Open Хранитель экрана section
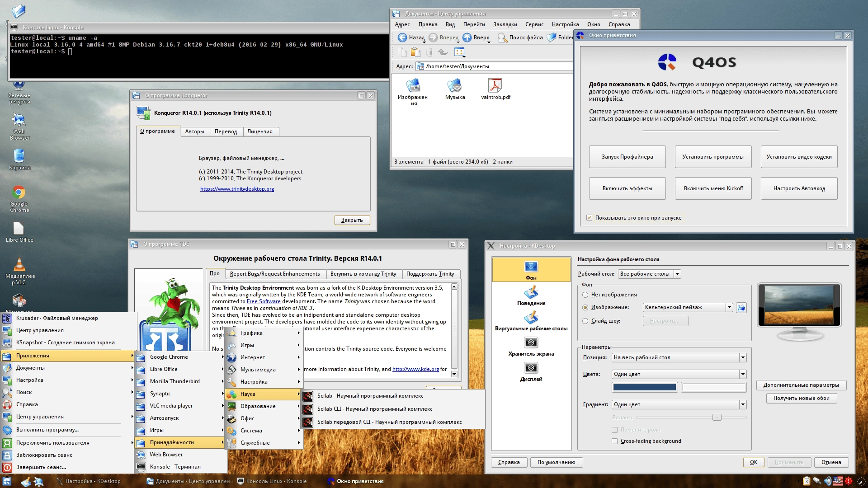The width and height of the screenshot is (868, 488). [531, 346]
